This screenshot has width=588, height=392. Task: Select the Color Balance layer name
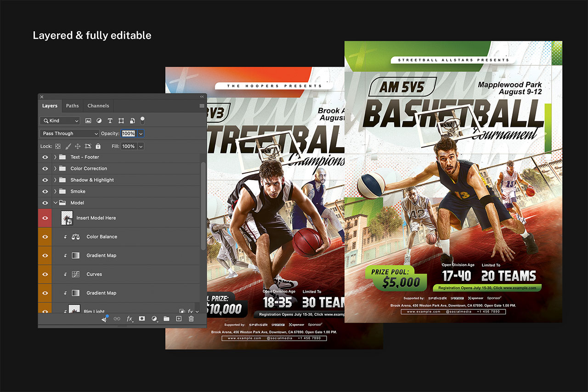tap(102, 237)
